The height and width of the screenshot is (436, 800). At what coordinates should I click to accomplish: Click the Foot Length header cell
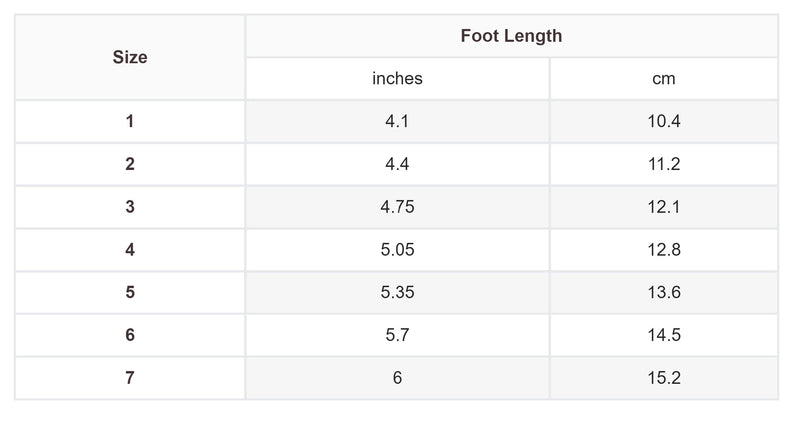click(511, 36)
